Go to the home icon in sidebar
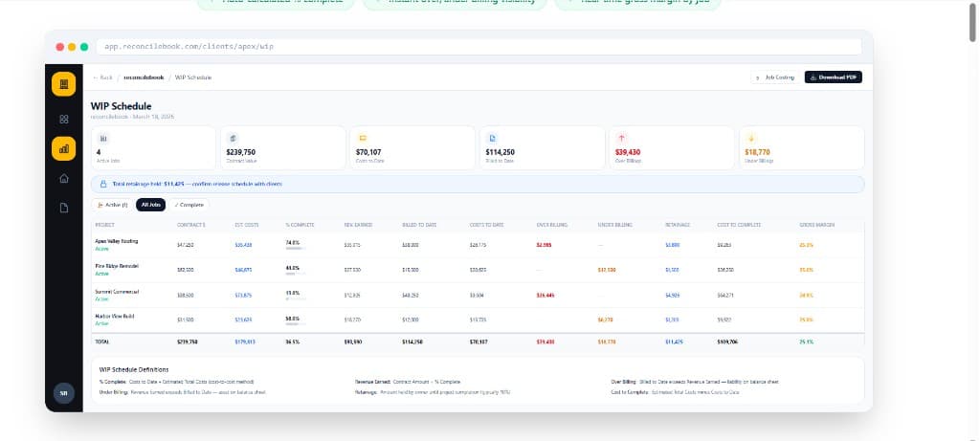This screenshot has width=980, height=441. pyautogui.click(x=64, y=178)
